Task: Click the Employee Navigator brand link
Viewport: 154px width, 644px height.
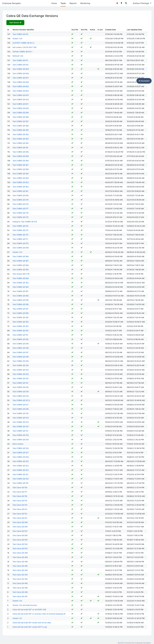Action: coord(12,3)
